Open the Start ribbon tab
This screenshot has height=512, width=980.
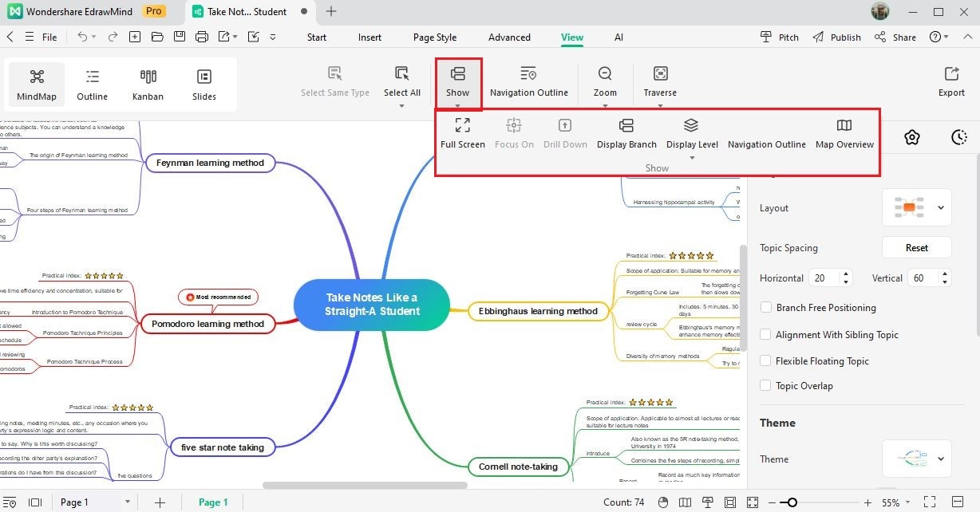click(x=317, y=37)
